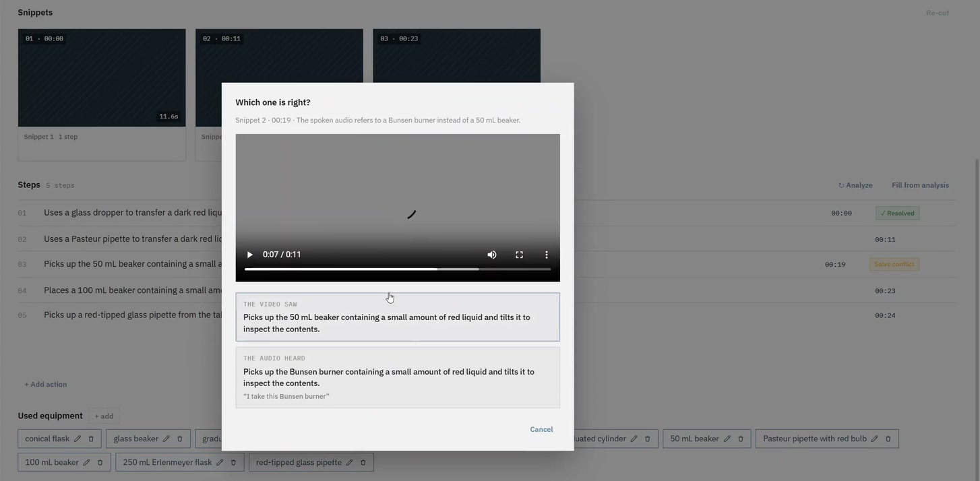
Task: Delete 100 mL beaker equipment tag
Action: click(x=100, y=463)
